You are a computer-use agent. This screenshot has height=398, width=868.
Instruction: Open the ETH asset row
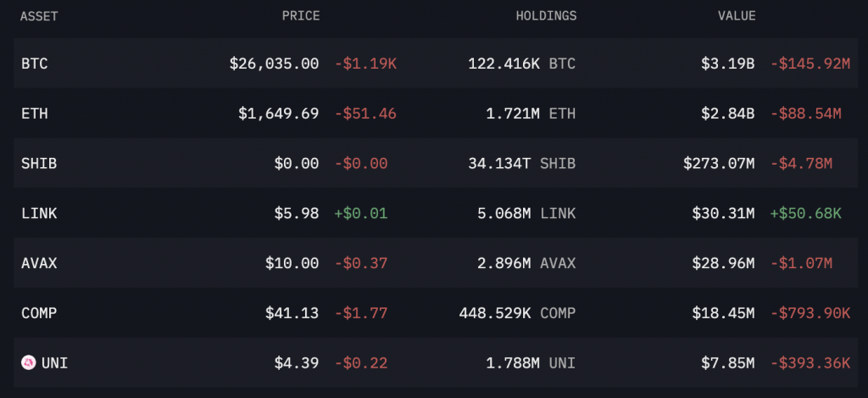click(x=436, y=113)
